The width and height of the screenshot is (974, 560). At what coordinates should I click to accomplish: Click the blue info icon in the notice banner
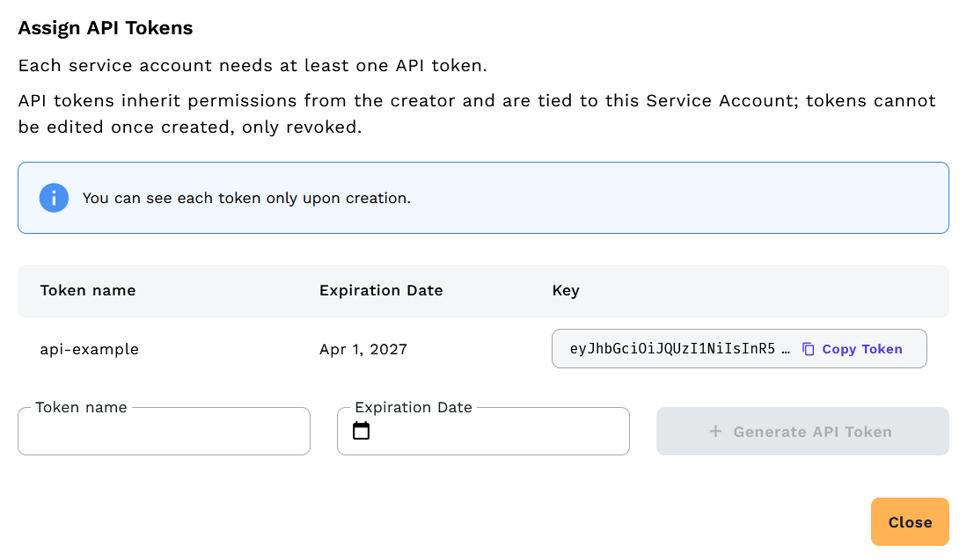tap(54, 198)
